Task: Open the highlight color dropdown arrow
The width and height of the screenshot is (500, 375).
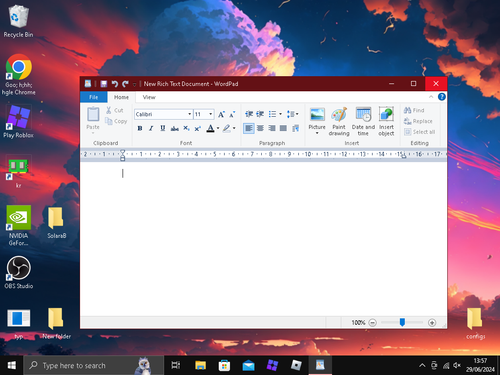Action: click(x=234, y=128)
